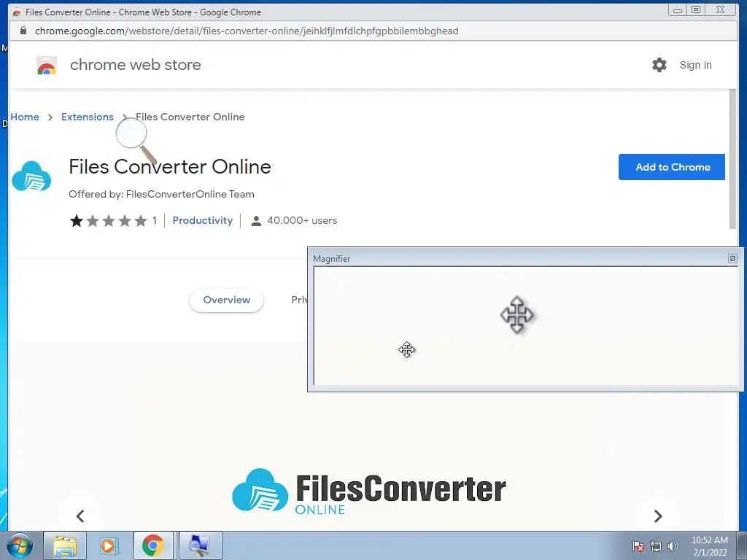The image size is (747, 560).
Task: Switch to Google Chrome in taskbar
Action: pyautogui.click(x=153, y=545)
